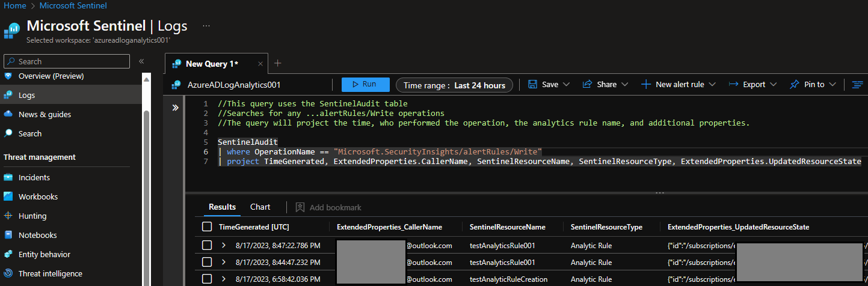
Task: Expand the Pin to dropdown arrow
Action: [x=833, y=85]
